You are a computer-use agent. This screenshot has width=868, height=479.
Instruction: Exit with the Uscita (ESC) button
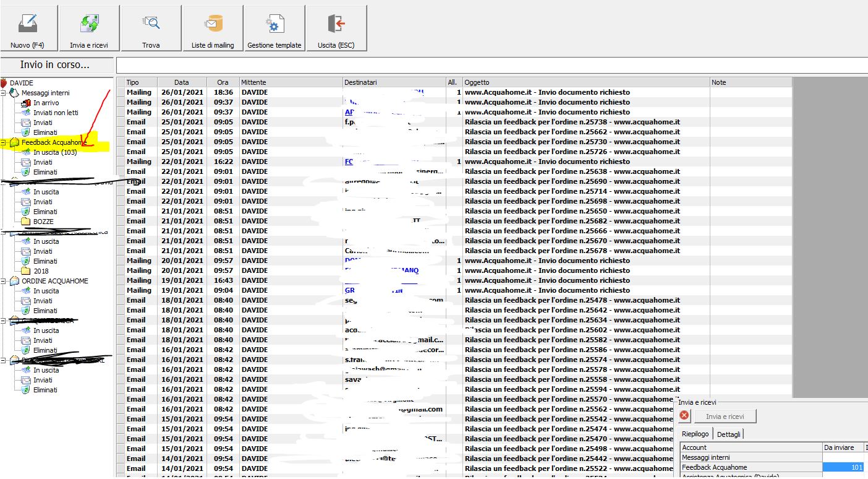[x=336, y=28]
